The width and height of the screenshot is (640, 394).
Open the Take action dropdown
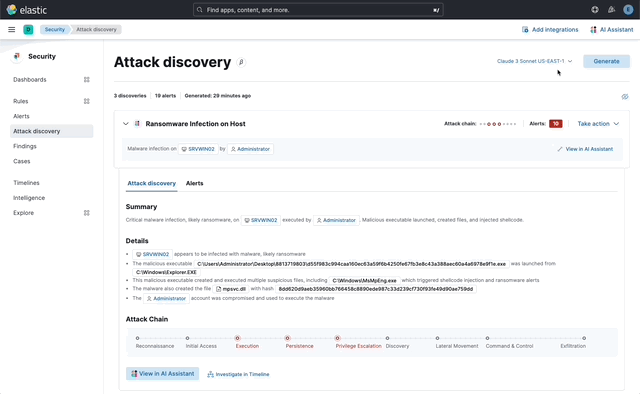598,124
